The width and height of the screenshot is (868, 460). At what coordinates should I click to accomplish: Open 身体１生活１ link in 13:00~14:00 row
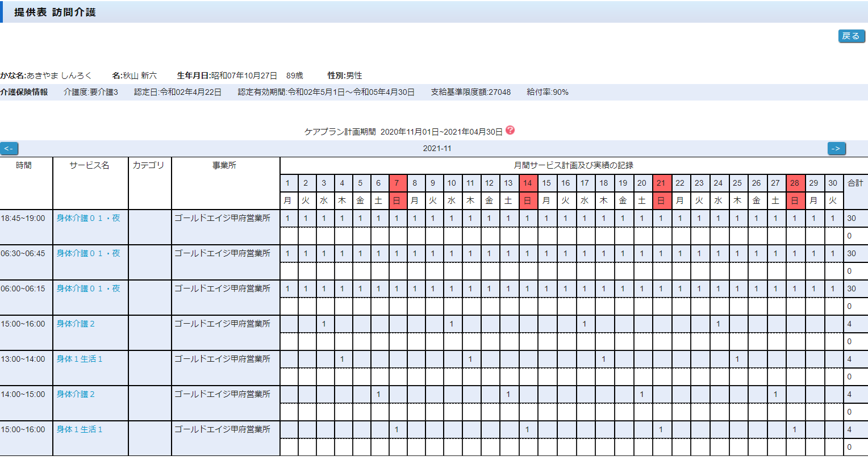click(80, 359)
